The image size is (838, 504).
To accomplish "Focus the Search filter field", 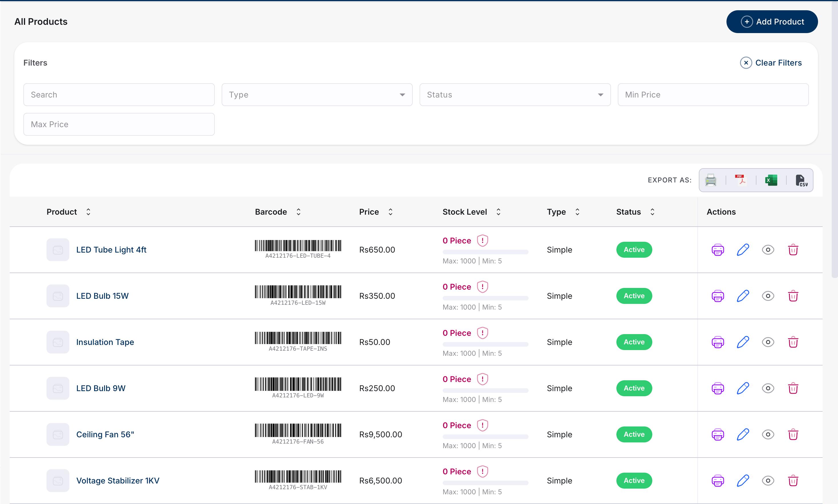I will click(x=119, y=95).
